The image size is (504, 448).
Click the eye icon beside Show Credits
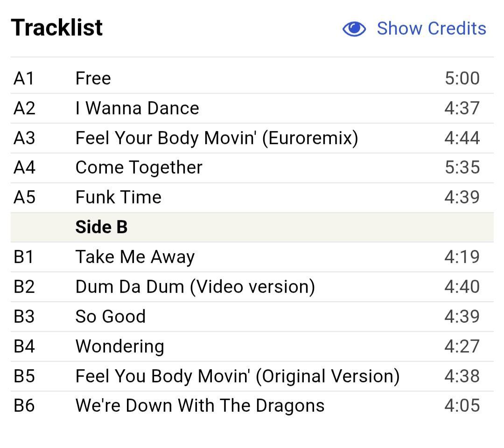354,29
